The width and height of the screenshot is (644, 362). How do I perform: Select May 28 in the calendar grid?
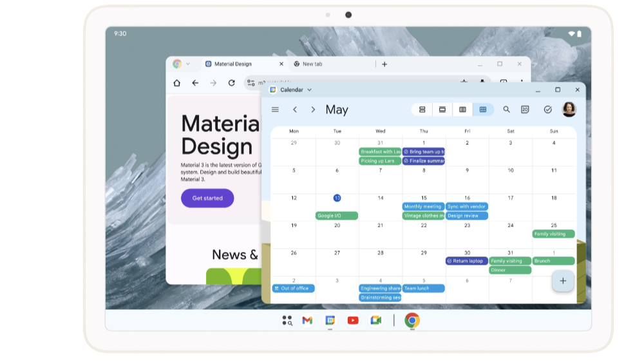(381, 253)
